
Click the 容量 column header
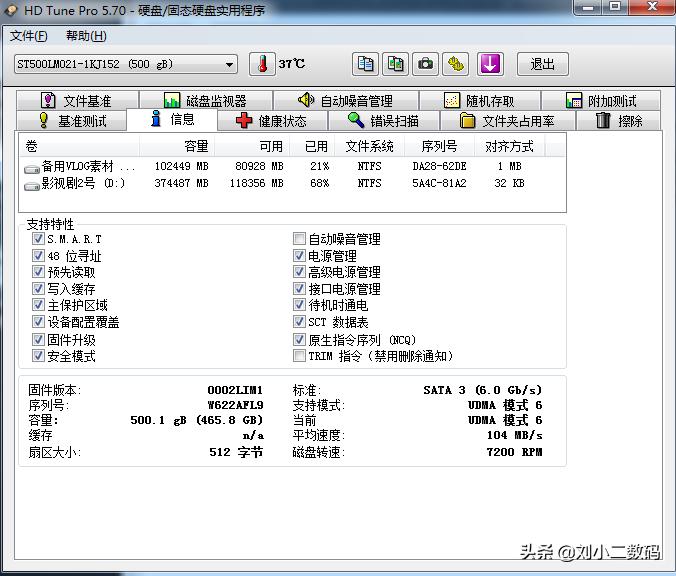(177, 146)
